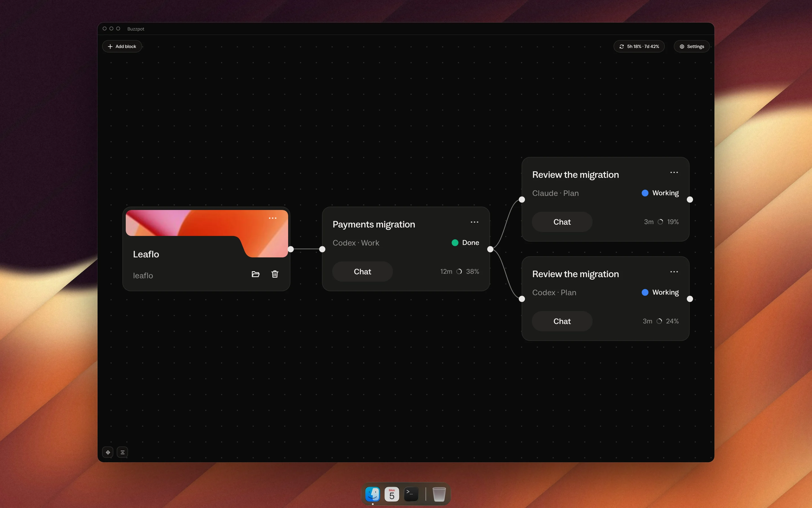Open Calendar from the dock

392,494
